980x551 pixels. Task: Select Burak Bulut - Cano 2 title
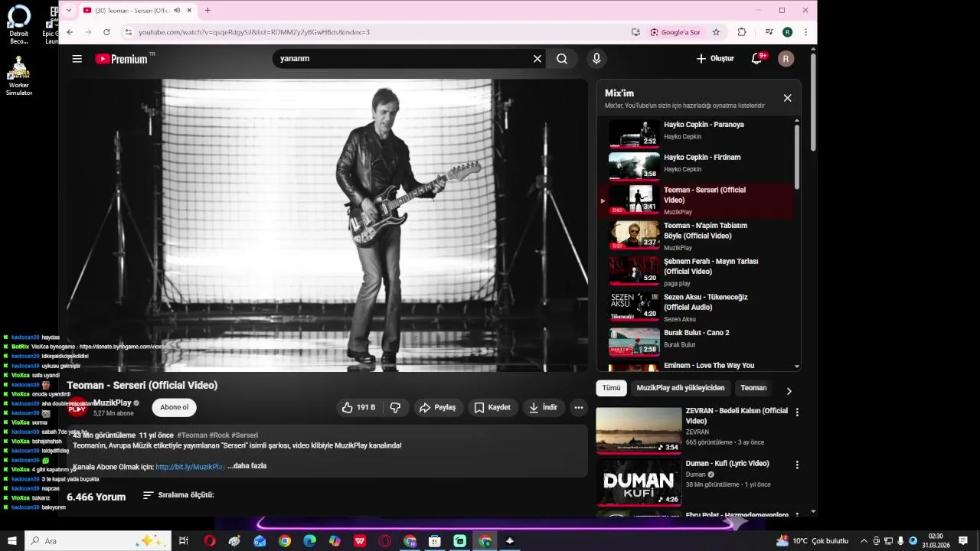(x=696, y=333)
